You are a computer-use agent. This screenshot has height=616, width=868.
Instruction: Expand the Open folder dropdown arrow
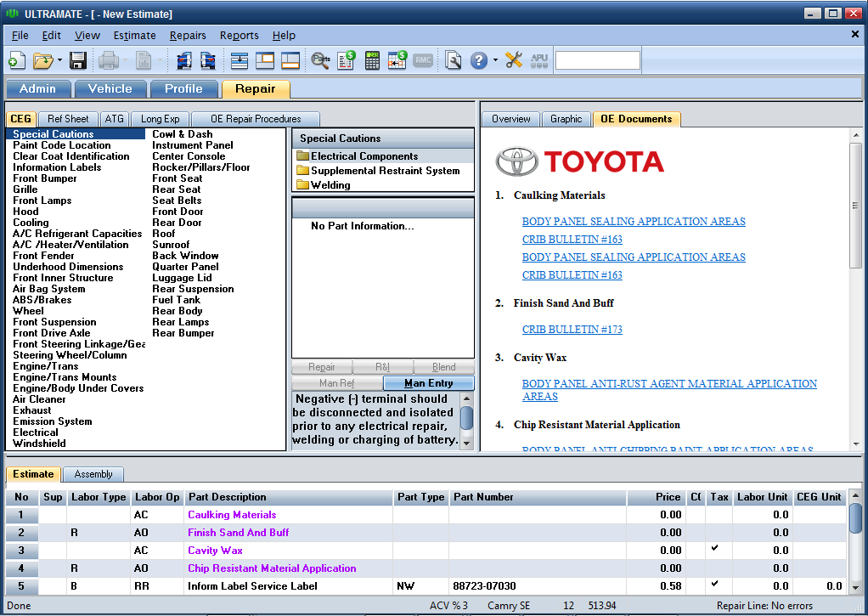click(59, 59)
